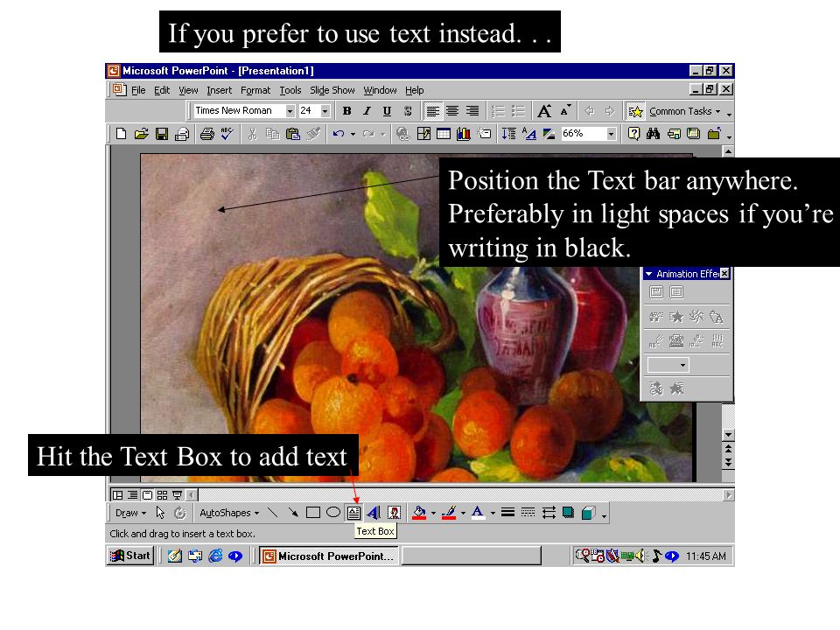
Task: Open Dash Style options
Action: [528, 513]
